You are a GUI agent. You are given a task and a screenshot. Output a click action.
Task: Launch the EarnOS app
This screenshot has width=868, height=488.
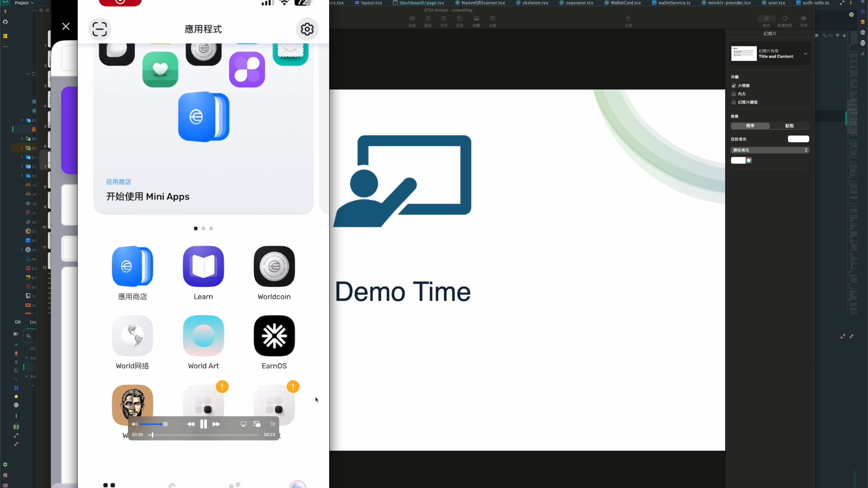(274, 336)
